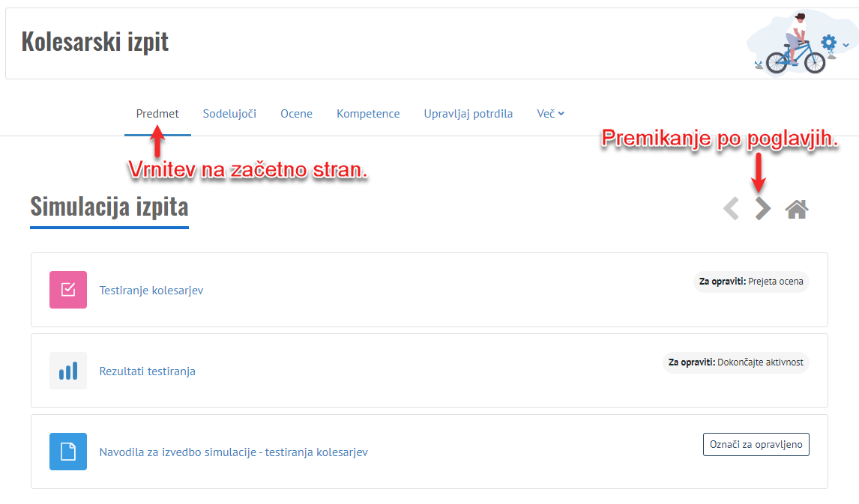Click the blue document icon for Navodila
The width and height of the screenshot is (859, 504).
click(68, 452)
